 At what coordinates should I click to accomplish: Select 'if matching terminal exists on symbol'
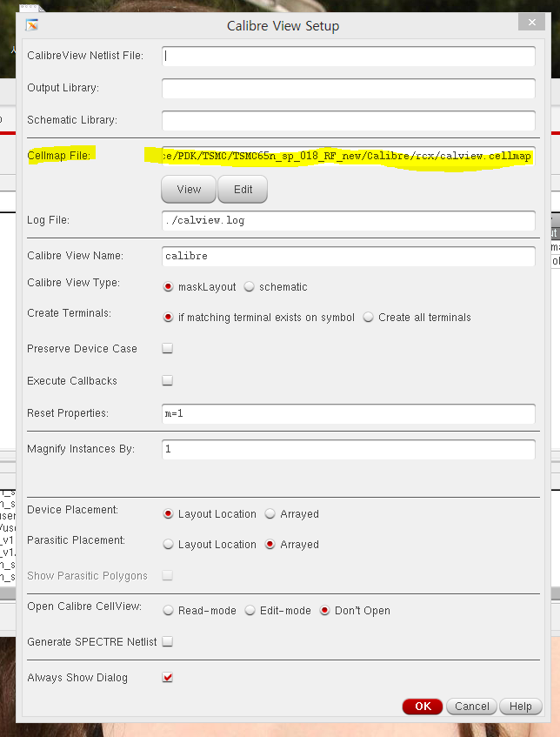click(168, 318)
